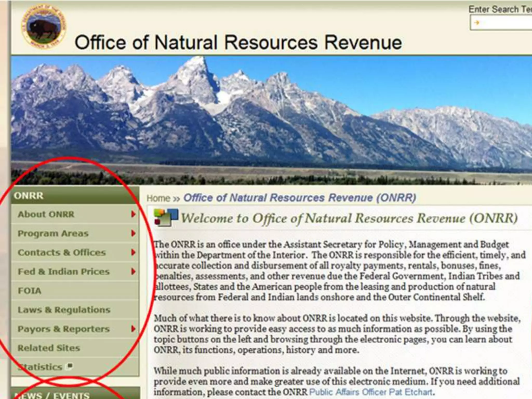Select About ONRR in sidebar menu
Viewport: 532px width, 399px height.
click(46, 214)
